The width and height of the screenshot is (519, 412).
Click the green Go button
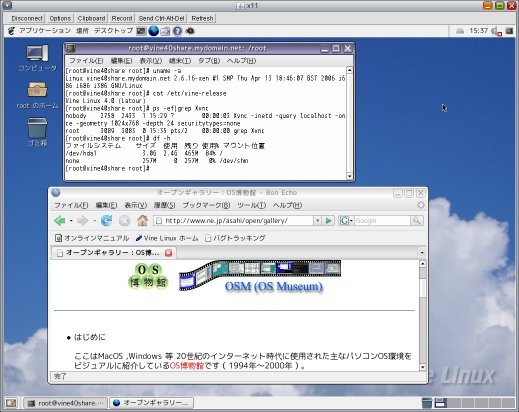click(x=329, y=221)
